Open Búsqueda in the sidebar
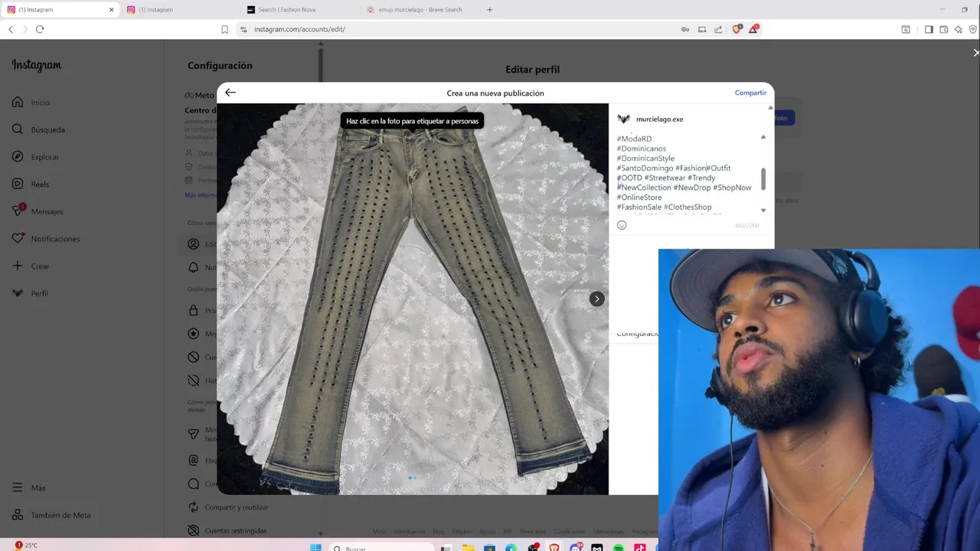The image size is (980, 551). pyautogui.click(x=38, y=130)
